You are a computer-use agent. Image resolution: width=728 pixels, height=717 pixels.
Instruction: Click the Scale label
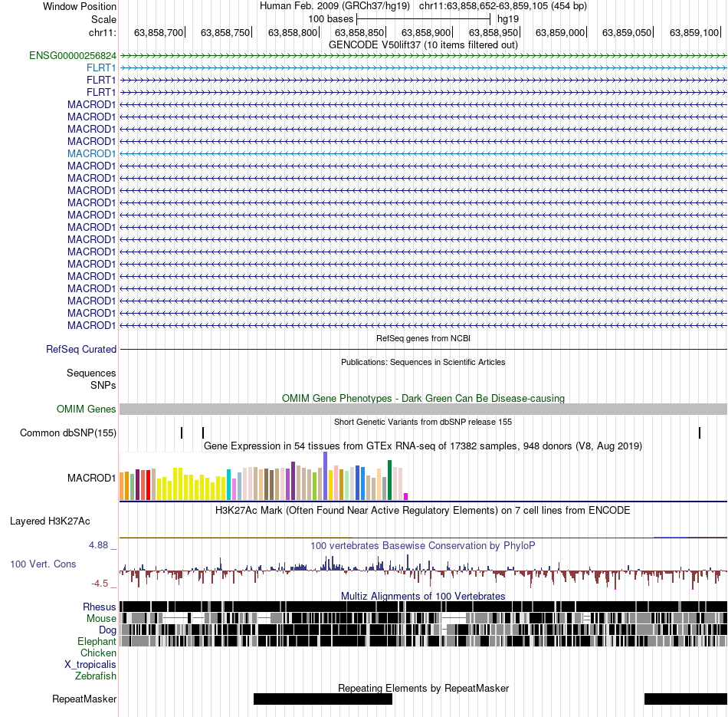tap(104, 19)
